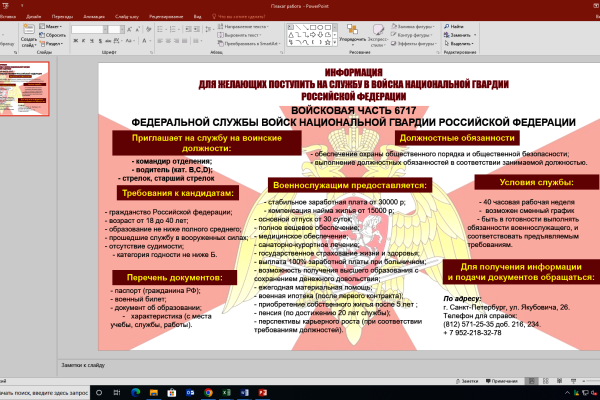Screen dimensions: 600x400
Task: Center the text alignment
Action: [x=168, y=41]
